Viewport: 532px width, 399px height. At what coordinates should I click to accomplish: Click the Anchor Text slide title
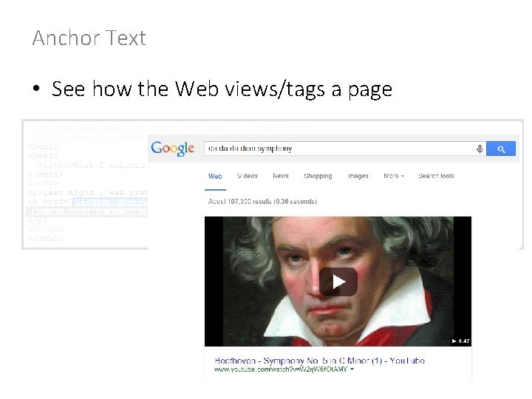pos(89,38)
